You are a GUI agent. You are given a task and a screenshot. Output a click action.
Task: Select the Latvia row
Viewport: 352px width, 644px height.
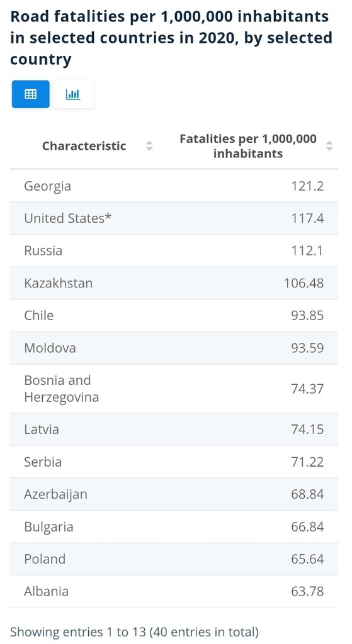(174, 429)
